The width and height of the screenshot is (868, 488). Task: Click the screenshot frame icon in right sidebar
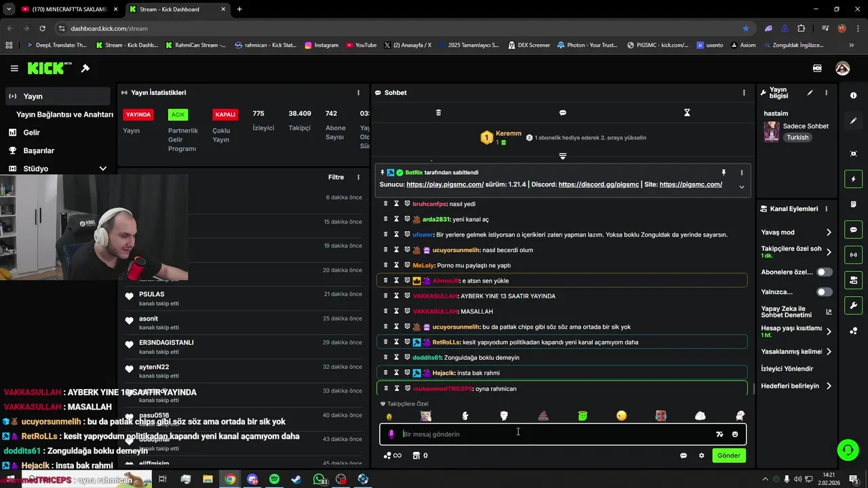coord(853,154)
